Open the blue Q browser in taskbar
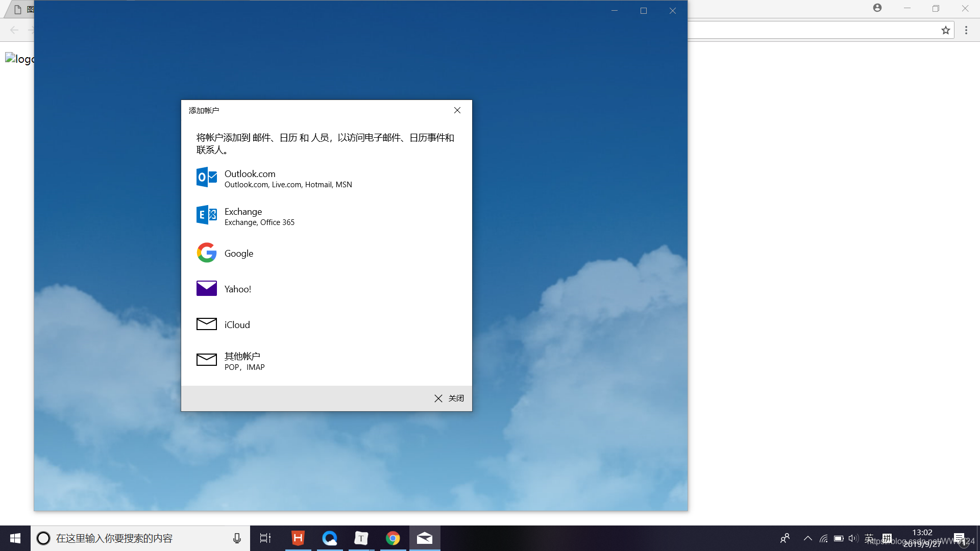This screenshot has height=551, width=980. coord(330,538)
